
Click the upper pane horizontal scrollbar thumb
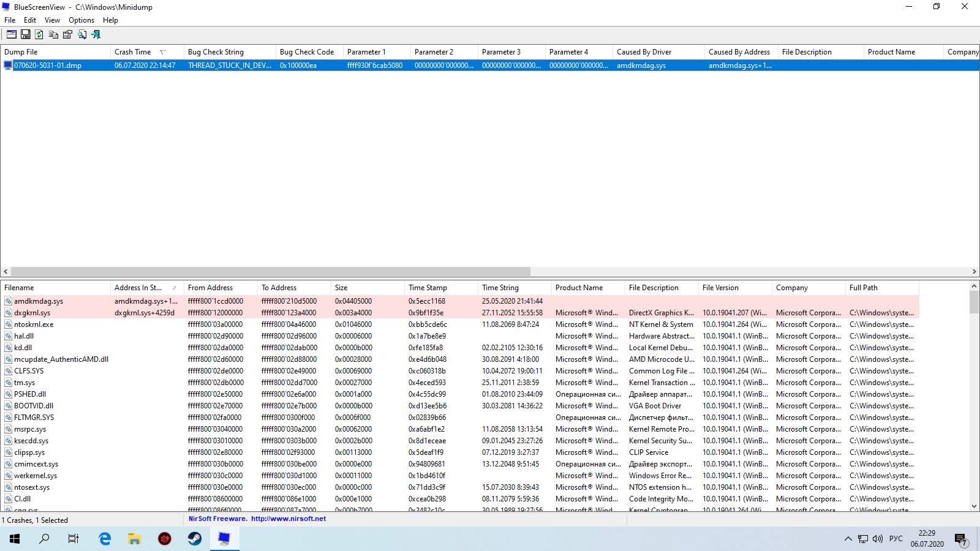(x=270, y=272)
